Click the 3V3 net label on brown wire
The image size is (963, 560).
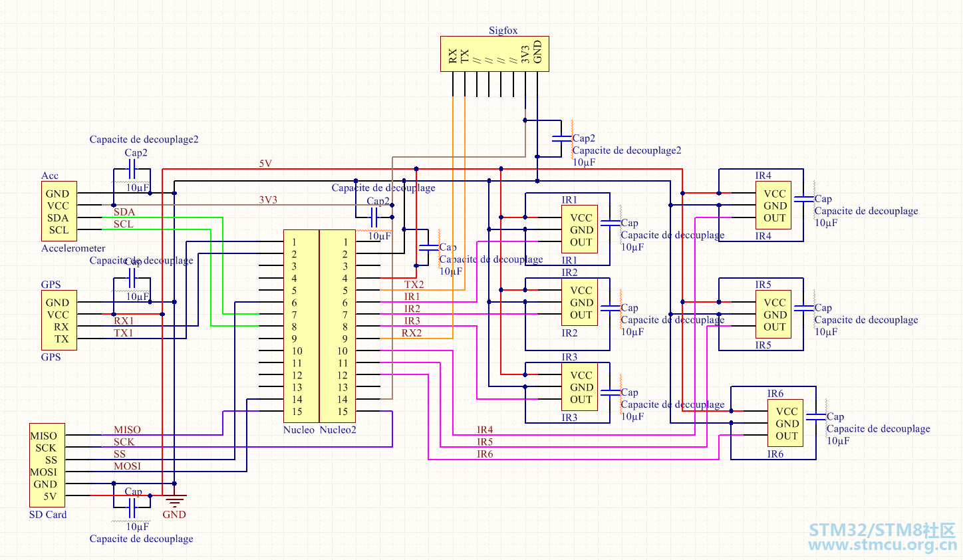click(x=268, y=200)
